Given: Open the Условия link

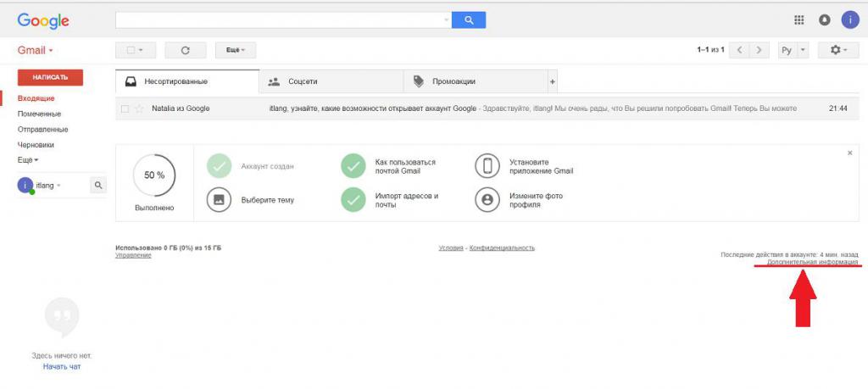Looking at the screenshot, I should (x=451, y=248).
